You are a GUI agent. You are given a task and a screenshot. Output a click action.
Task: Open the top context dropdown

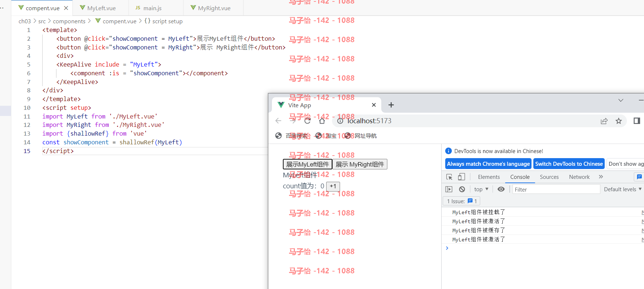pyautogui.click(x=481, y=189)
